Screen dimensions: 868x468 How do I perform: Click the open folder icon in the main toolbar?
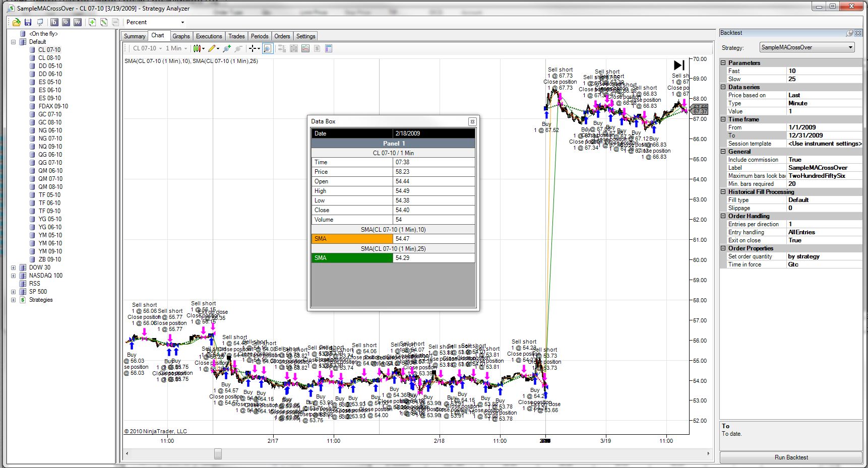pyautogui.click(x=17, y=22)
